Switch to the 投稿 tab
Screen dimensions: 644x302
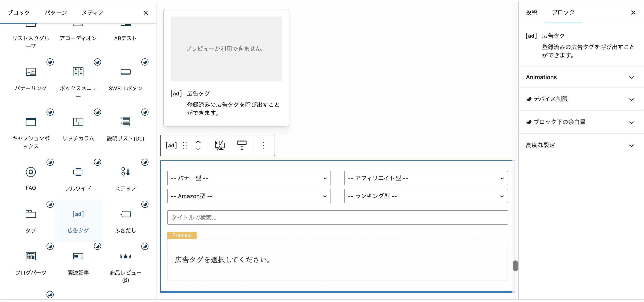pos(532,13)
